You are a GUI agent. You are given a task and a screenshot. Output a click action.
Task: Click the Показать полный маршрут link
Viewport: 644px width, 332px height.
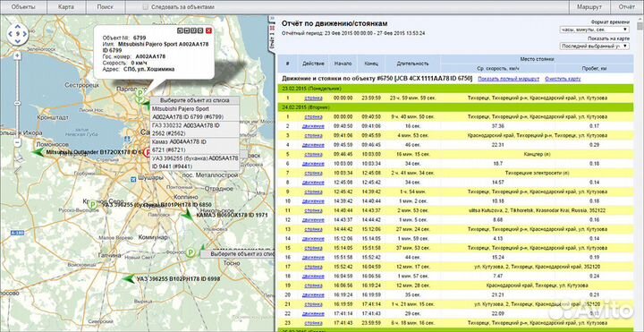[508, 79]
